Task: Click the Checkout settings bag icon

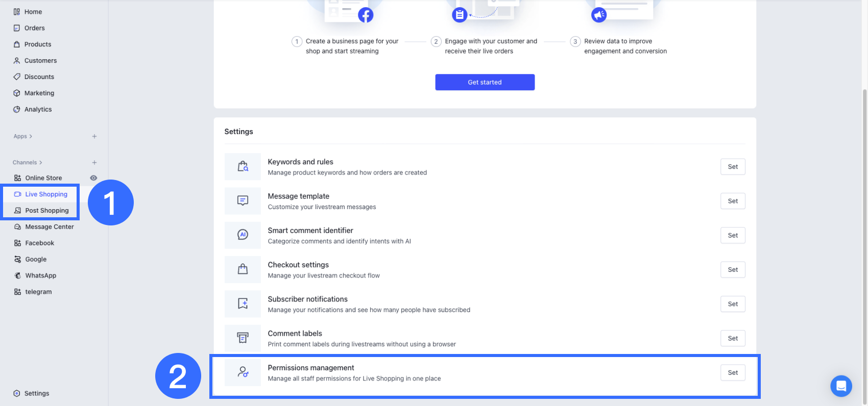Action: (243, 269)
